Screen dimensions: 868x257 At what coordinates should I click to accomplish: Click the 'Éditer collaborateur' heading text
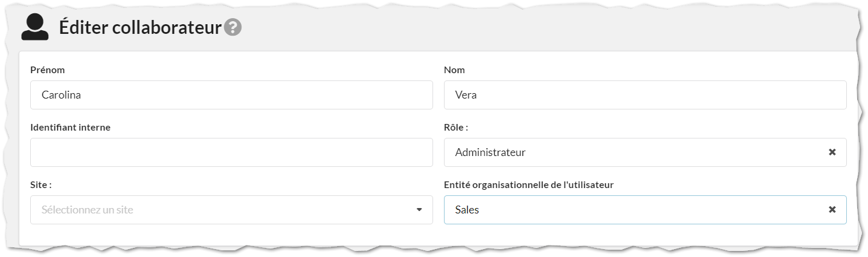tap(140, 27)
